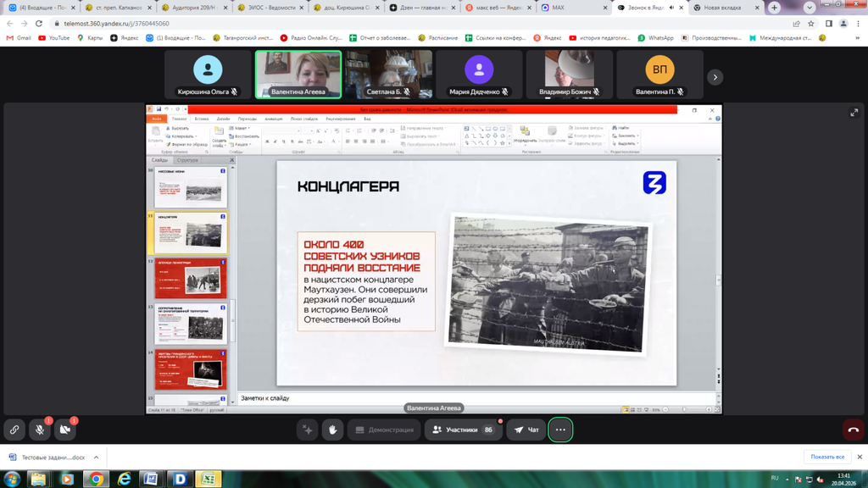Expand options for downloaded docx file
Viewport: 868px width, 488px height.
tap(97, 457)
